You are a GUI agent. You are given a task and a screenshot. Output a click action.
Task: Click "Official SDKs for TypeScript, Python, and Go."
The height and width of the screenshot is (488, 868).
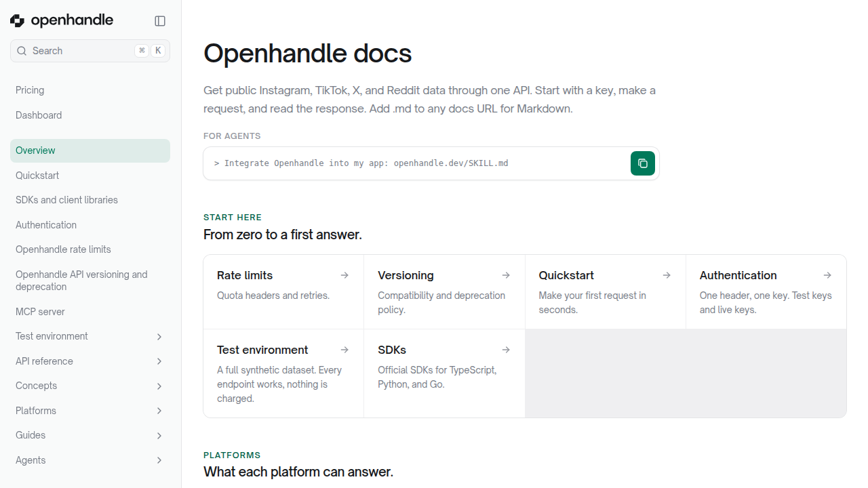pos(437,378)
